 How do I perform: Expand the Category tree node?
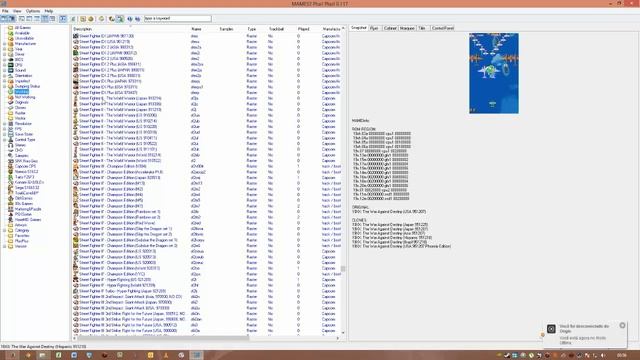[4, 230]
